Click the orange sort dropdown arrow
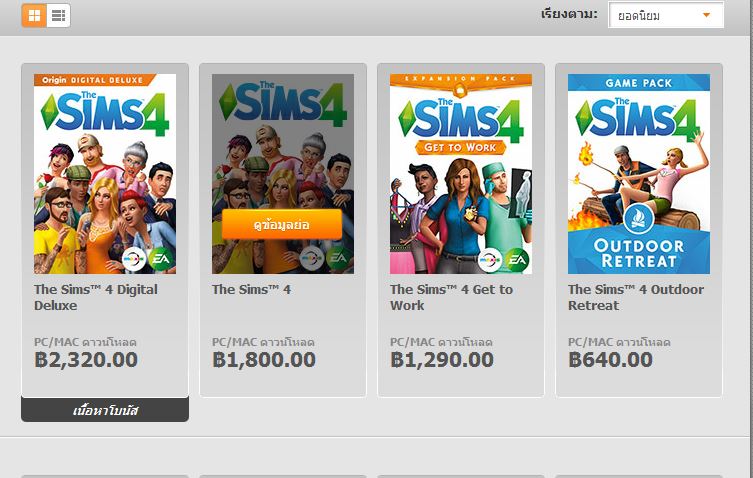753x478 pixels. point(706,15)
